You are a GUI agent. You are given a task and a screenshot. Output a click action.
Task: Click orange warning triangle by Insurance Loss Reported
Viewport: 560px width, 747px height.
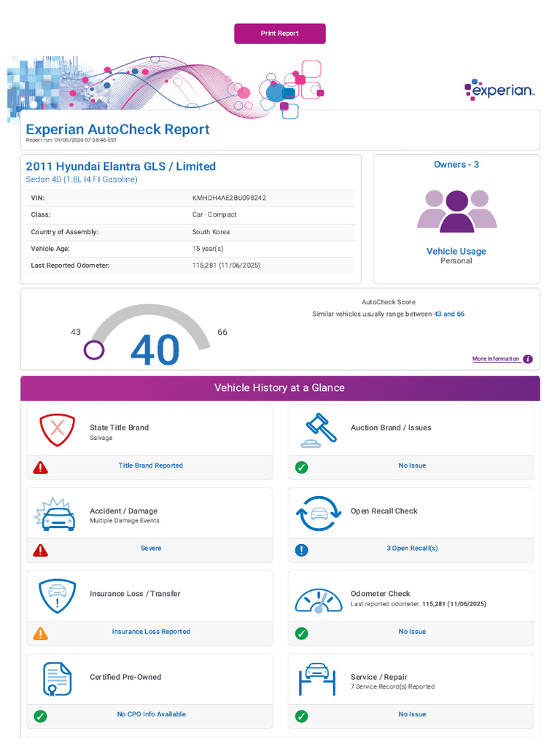tap(41, 633)
